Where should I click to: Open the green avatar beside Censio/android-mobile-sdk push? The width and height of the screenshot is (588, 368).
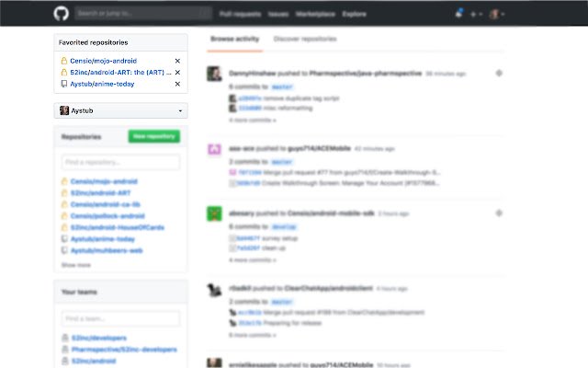click(214, 213)
